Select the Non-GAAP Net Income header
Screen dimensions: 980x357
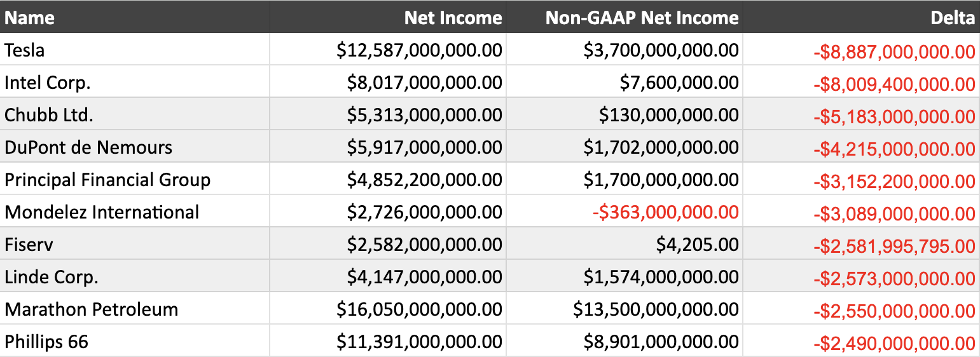(x=642, y=18)
